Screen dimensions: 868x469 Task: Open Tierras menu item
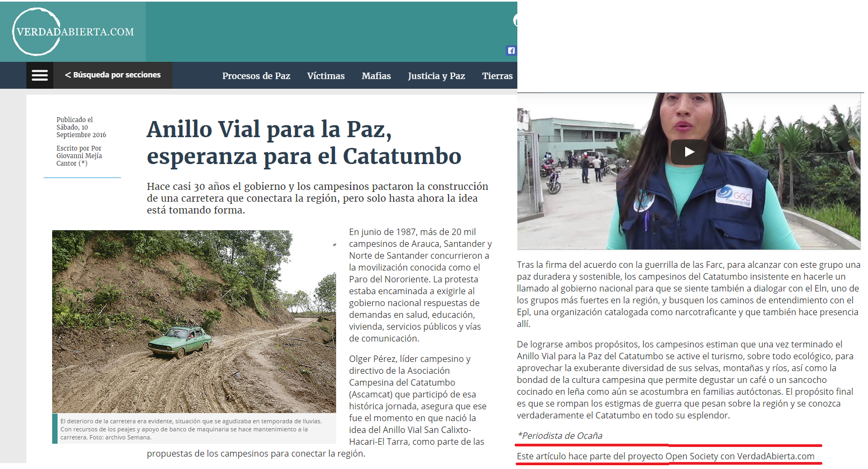coord(497,76)
